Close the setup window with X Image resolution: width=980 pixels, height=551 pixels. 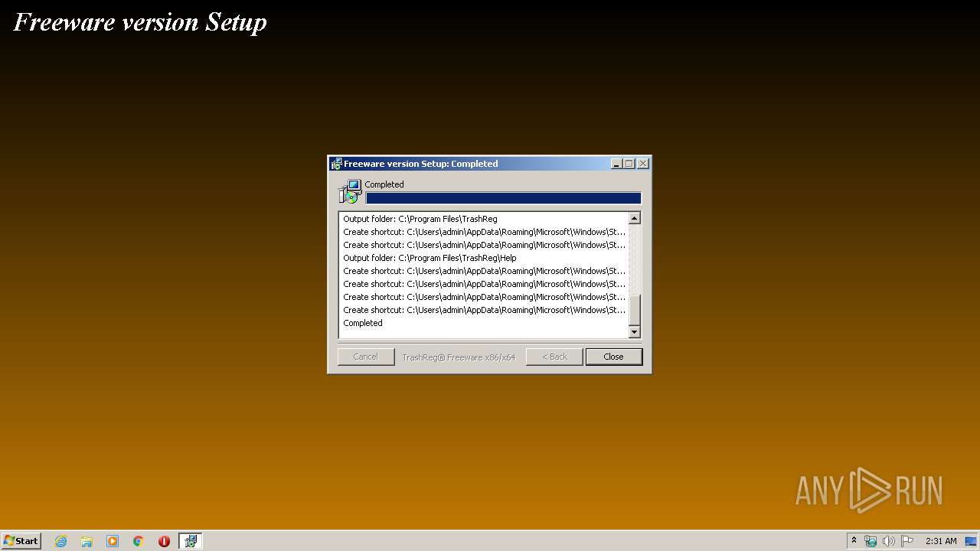643,164
